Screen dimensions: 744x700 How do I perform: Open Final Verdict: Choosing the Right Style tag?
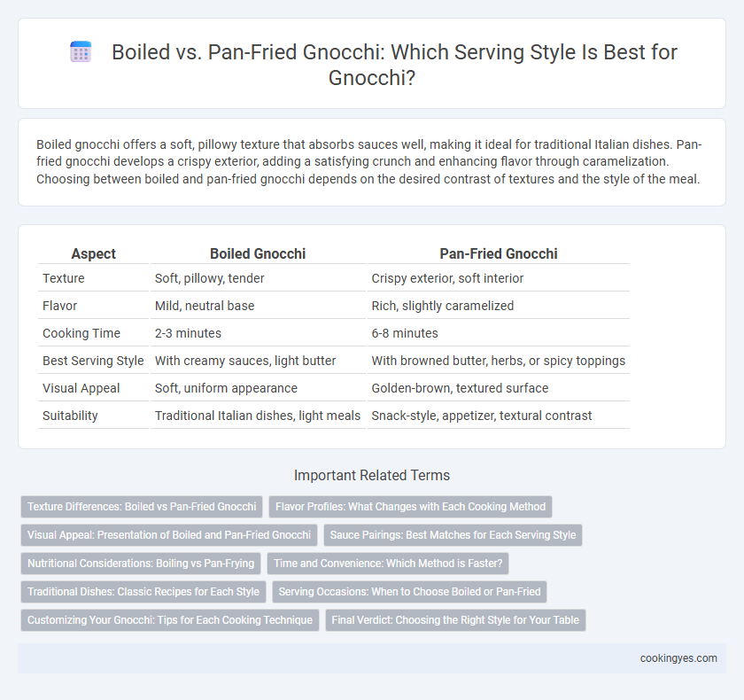click(455, 620)
